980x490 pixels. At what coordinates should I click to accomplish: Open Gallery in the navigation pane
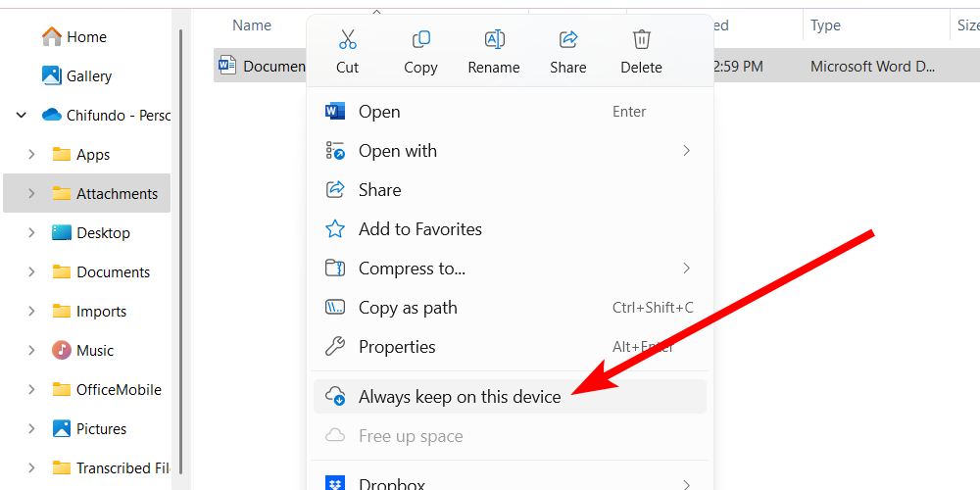coord(77,75)
